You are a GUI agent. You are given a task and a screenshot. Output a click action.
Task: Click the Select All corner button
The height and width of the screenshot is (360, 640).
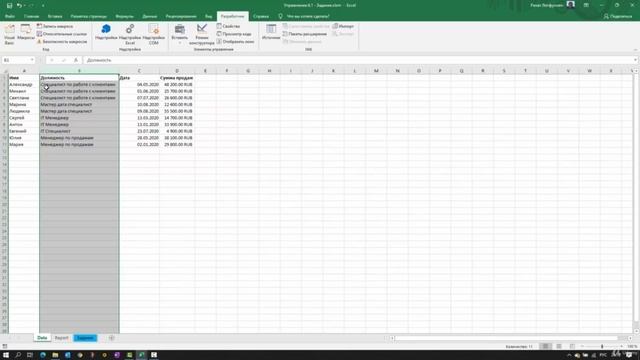pyautogui.click(x=4, y=71)
